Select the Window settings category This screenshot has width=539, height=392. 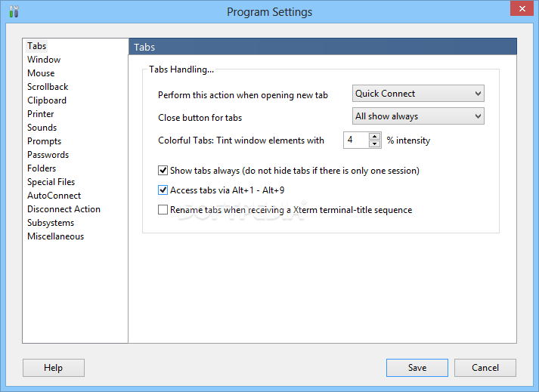point(44,60)
